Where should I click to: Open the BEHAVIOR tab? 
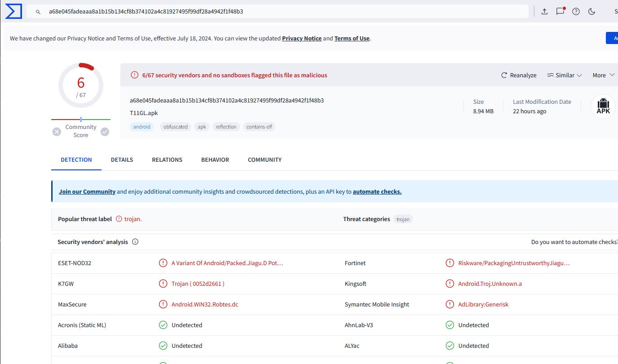click(x=215, y=160)
